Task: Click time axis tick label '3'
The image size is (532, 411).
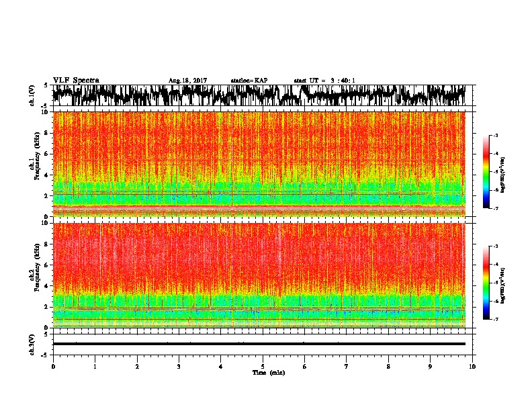Action: pyautogui.click(x=179, y=367)
